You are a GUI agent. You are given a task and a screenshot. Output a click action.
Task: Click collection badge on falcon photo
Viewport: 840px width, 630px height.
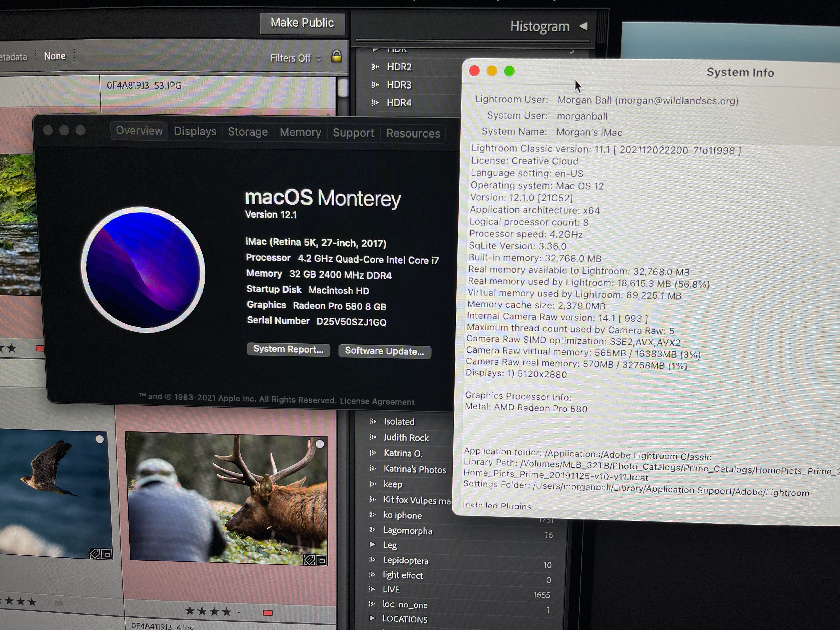[x=107, y=554]
